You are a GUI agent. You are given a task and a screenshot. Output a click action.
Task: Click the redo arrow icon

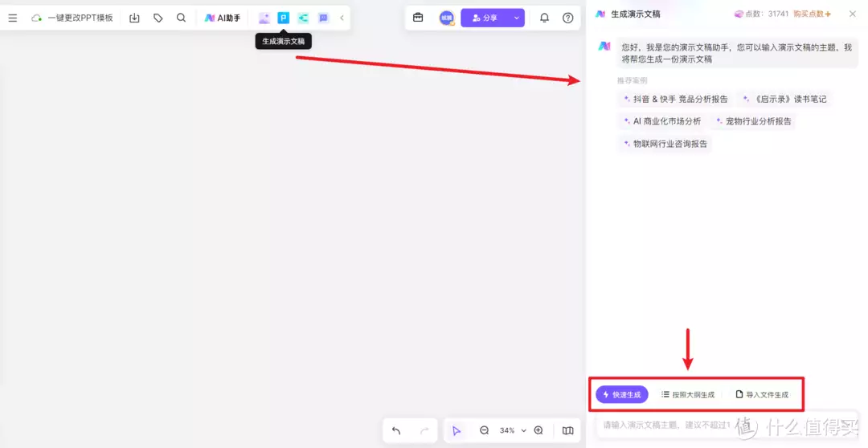tap(424, 430)
